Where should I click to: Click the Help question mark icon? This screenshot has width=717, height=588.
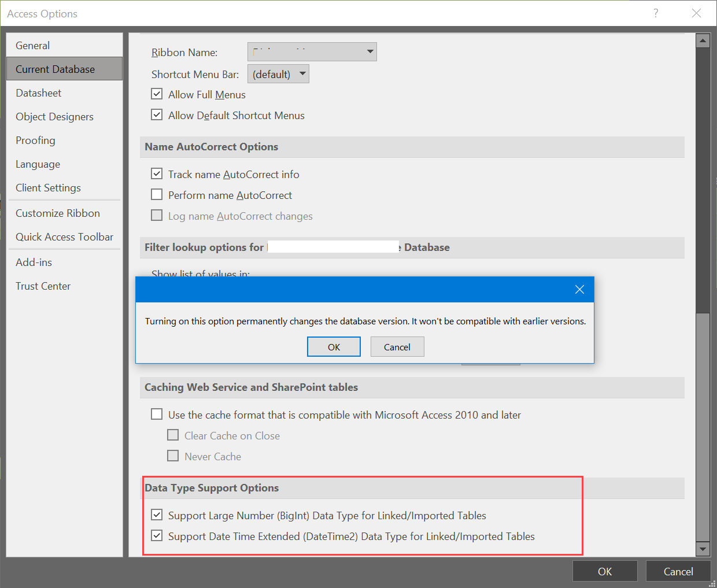(656, 13)
